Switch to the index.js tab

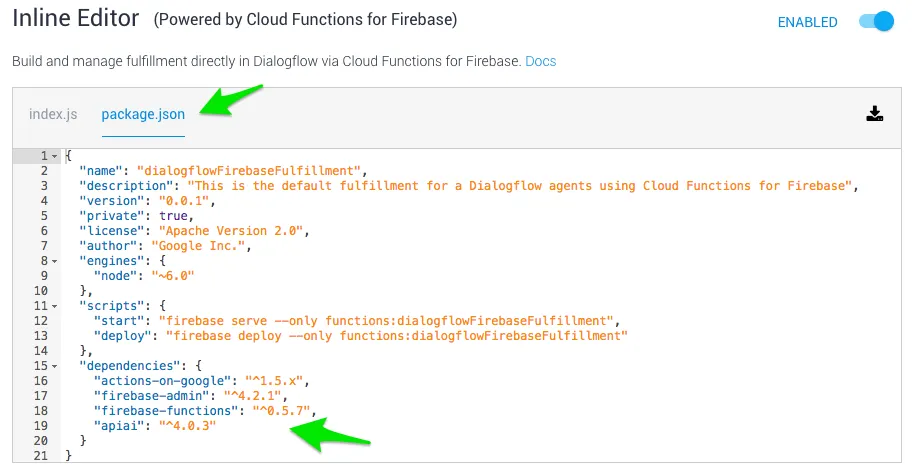click(x=53, y=114)
